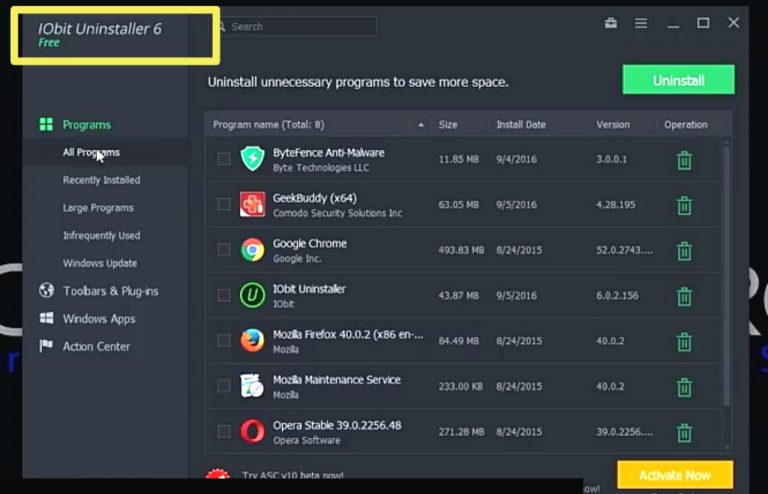
Task: Click the 9/4/2016 install date
Action: [x=516, y=160]
